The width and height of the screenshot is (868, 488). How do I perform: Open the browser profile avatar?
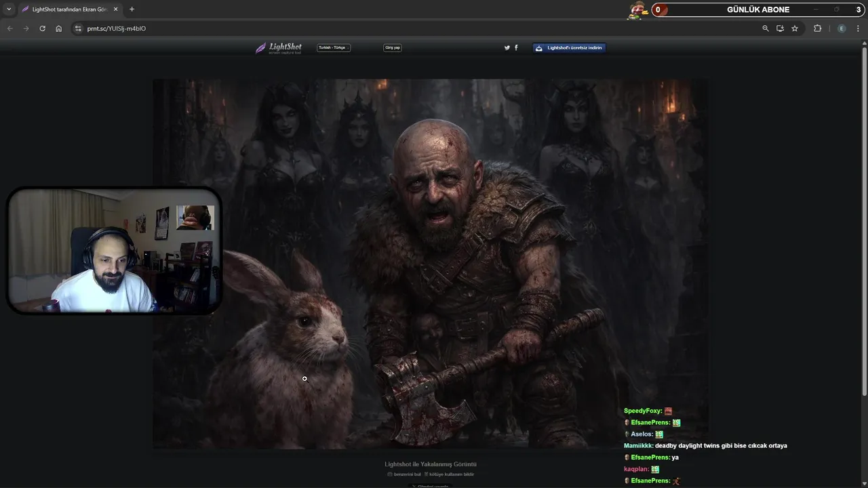point(842,28)
